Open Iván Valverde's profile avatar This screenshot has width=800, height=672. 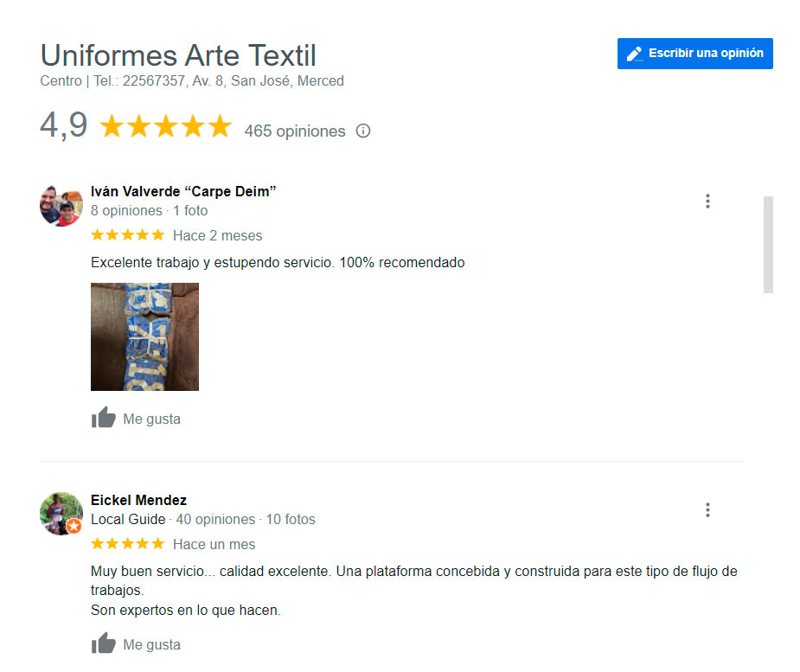point(61,206)
